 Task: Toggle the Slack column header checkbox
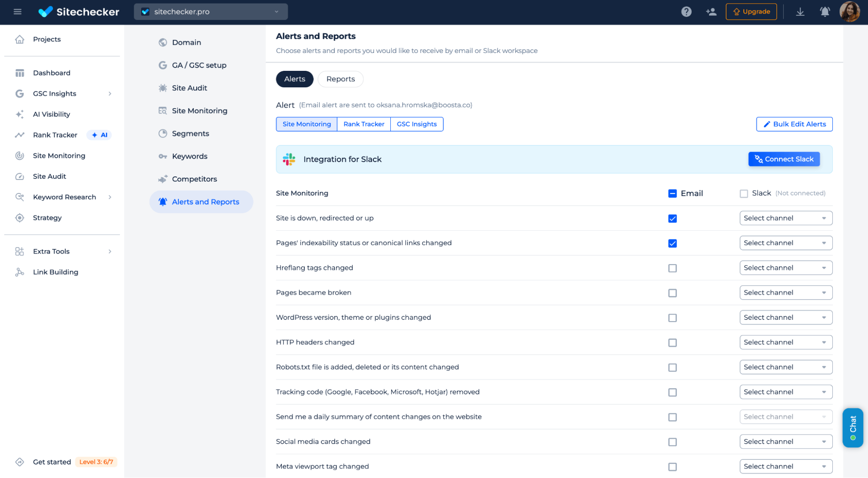[x=744, y=194]
